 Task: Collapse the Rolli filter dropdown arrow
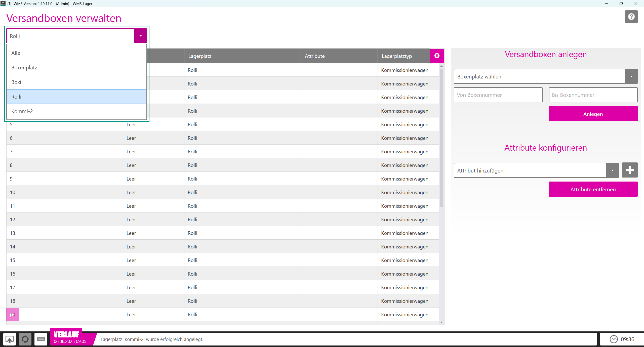click(x=140, y=36)
